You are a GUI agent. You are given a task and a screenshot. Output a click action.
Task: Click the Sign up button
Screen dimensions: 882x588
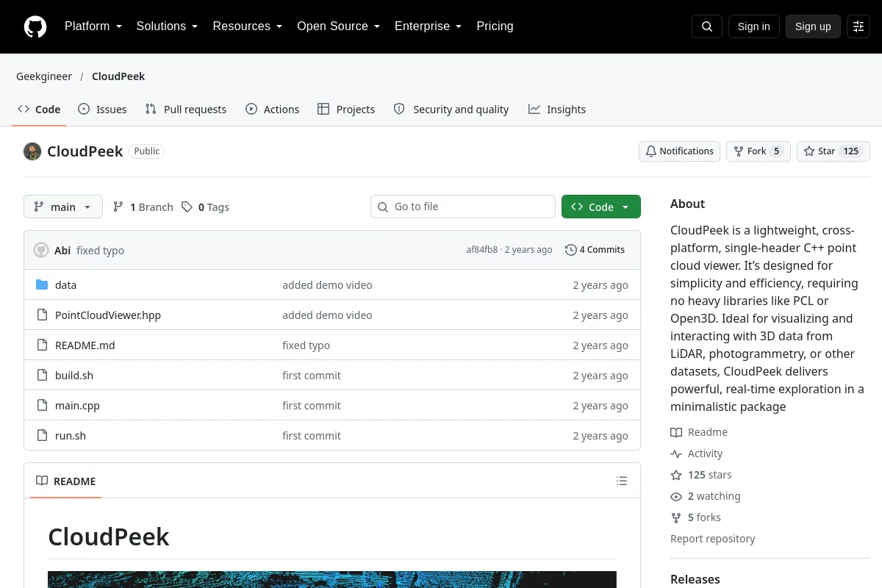coord(813,26)
